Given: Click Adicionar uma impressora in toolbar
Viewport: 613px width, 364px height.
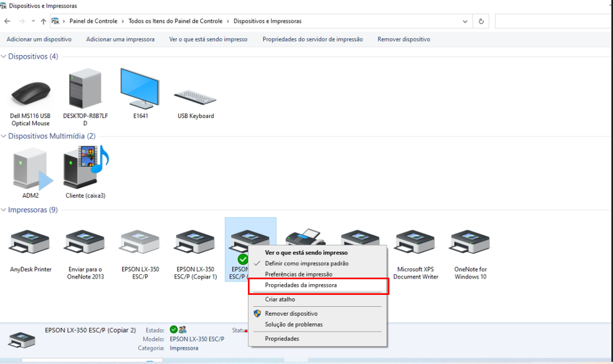Looking at the screenshot, I should tap(120, 39).
